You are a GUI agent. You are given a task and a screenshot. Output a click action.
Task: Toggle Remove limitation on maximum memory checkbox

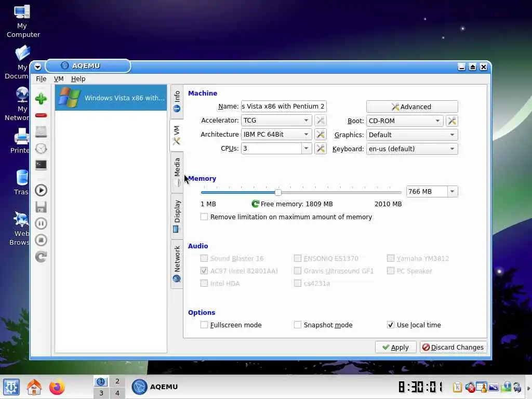204,217
